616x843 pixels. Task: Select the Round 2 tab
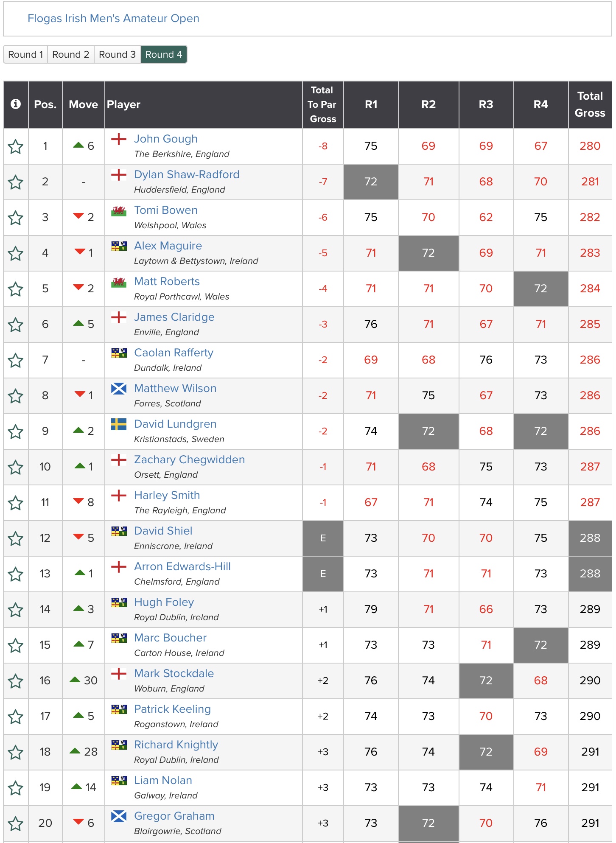coord(70,54)
